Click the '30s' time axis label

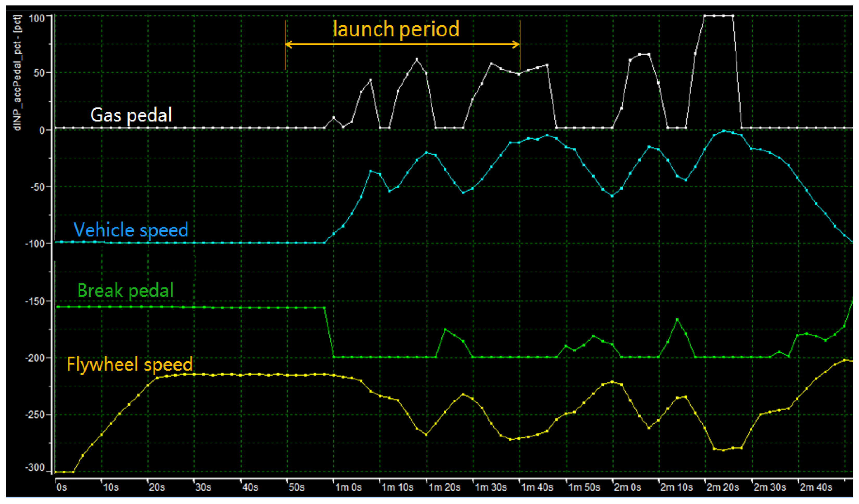point(203,487)
